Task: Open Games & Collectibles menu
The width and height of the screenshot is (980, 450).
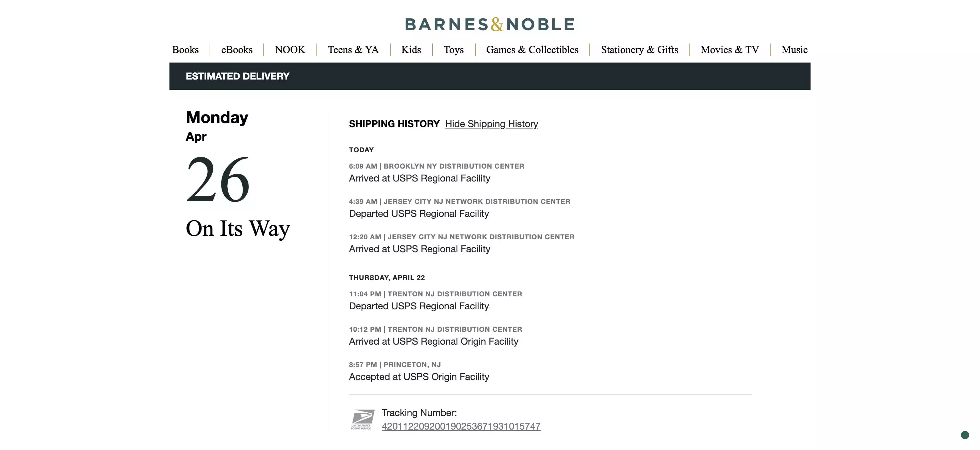Action: click(532, 50)
